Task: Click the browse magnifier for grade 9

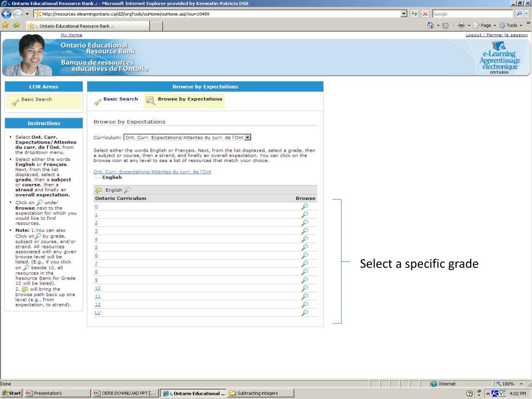Action: (304, 280)
